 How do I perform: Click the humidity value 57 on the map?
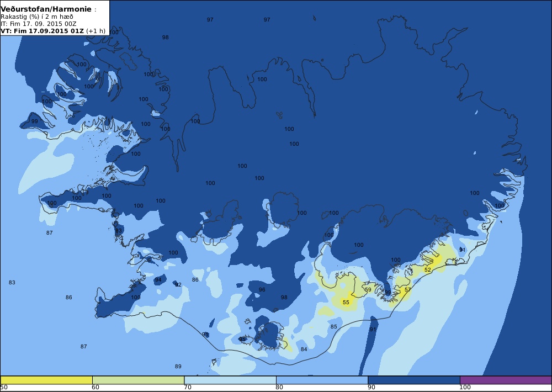click(408, 289)
